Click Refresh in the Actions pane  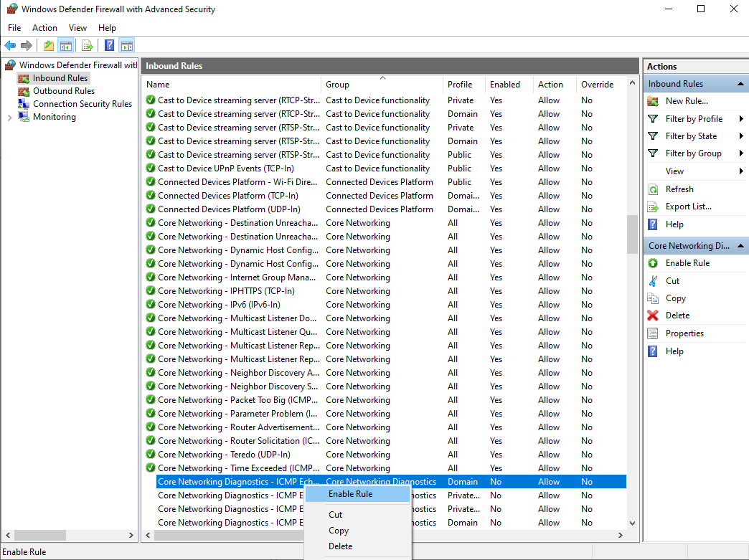click(679, 189)
